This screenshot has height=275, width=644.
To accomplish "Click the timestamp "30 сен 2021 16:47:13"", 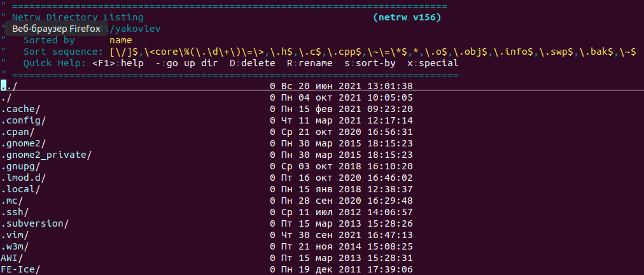I will tap(355, 235).
